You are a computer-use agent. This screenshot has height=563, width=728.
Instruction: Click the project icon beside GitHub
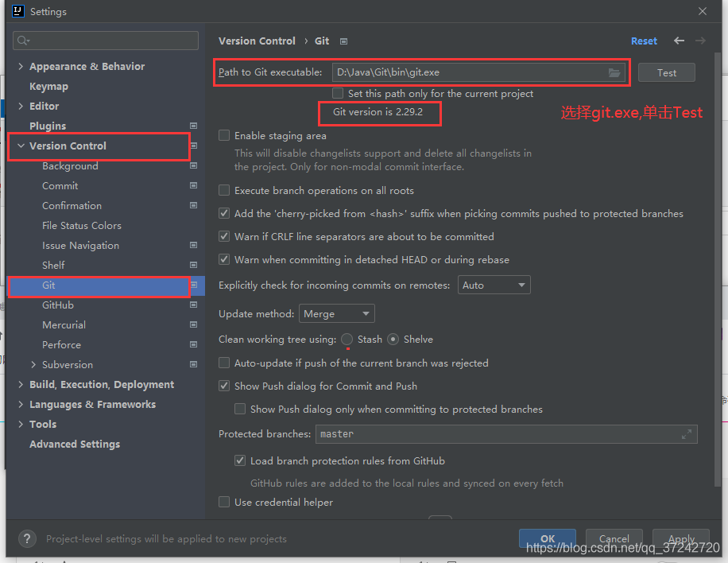pyautogui.click(x=194, y=305)
